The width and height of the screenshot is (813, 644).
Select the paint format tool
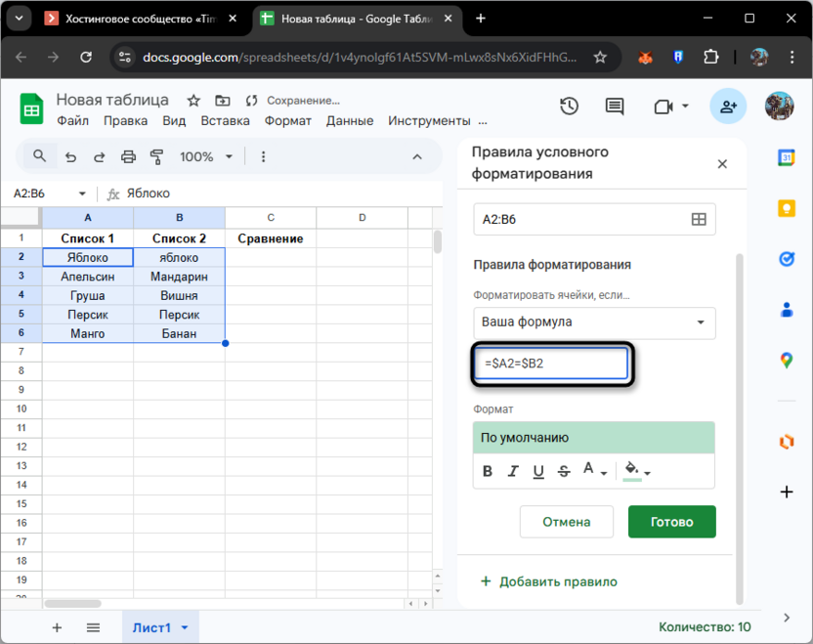(x=156, y=156)
